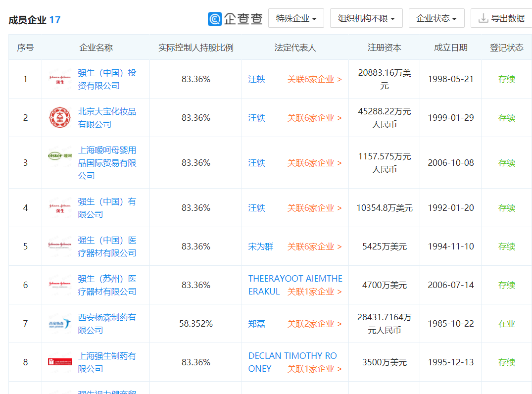Select capital 28431.7164万元人民币 cell
The image size is (532, 394).
point(385,324)
